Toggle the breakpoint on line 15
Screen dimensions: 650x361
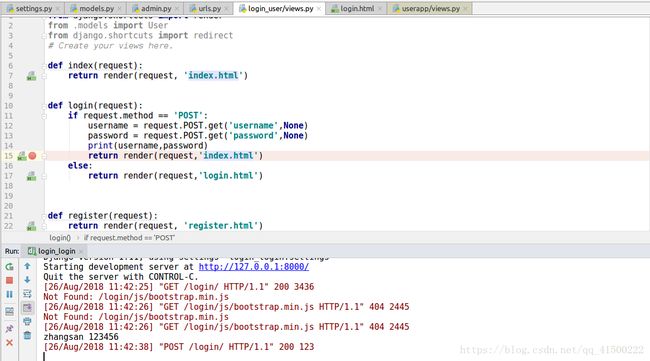click(32, 156)
